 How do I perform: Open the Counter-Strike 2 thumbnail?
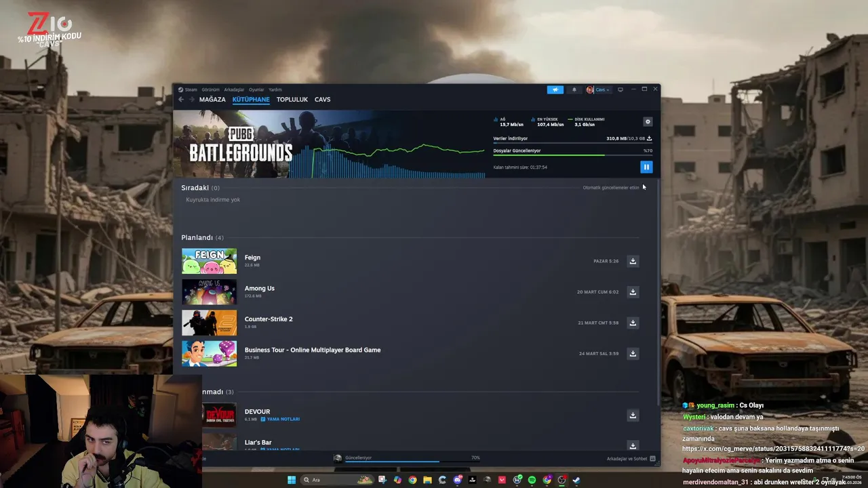210,323
